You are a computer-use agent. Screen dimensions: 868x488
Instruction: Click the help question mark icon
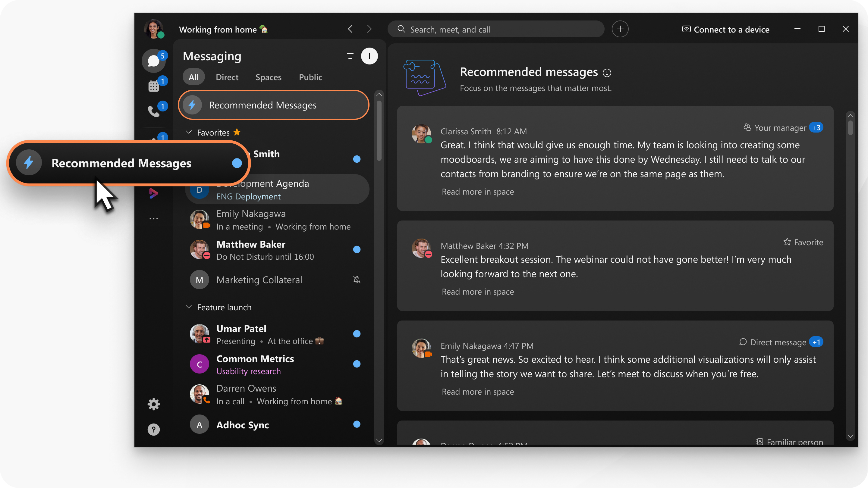coord(153,430)
